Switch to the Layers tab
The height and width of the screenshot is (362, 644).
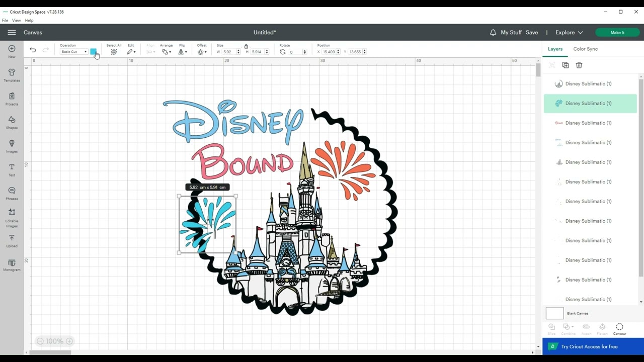pos(555,49)
